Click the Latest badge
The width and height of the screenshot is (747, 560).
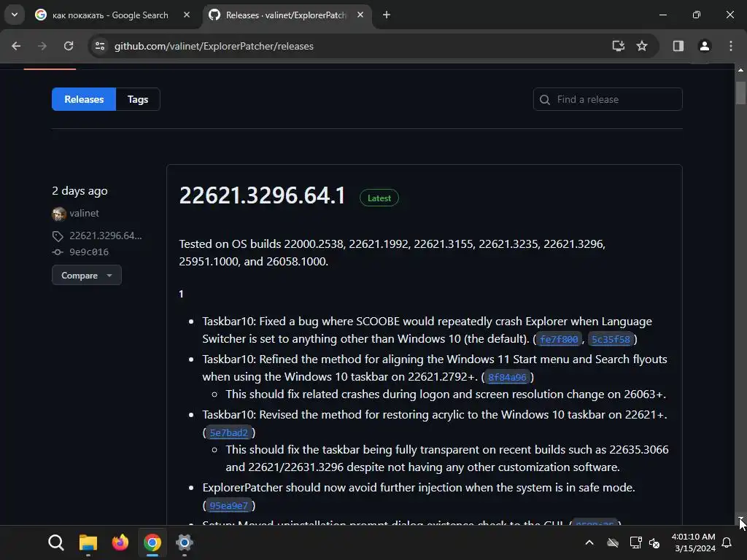tap(379, 198)
